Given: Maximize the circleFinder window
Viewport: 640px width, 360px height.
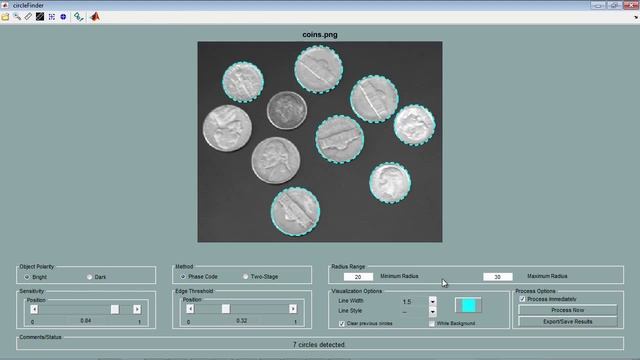Looking at the screenshot, I should (x=614, y=5).
